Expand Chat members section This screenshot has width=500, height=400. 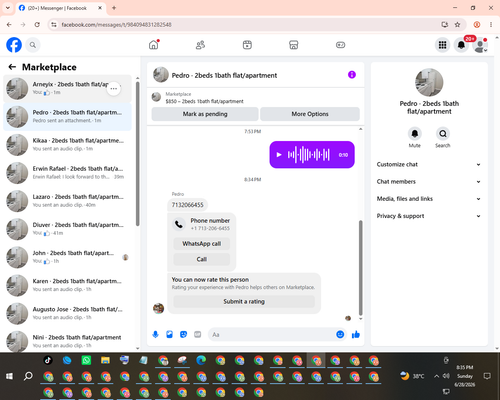(x=429, y=182)
